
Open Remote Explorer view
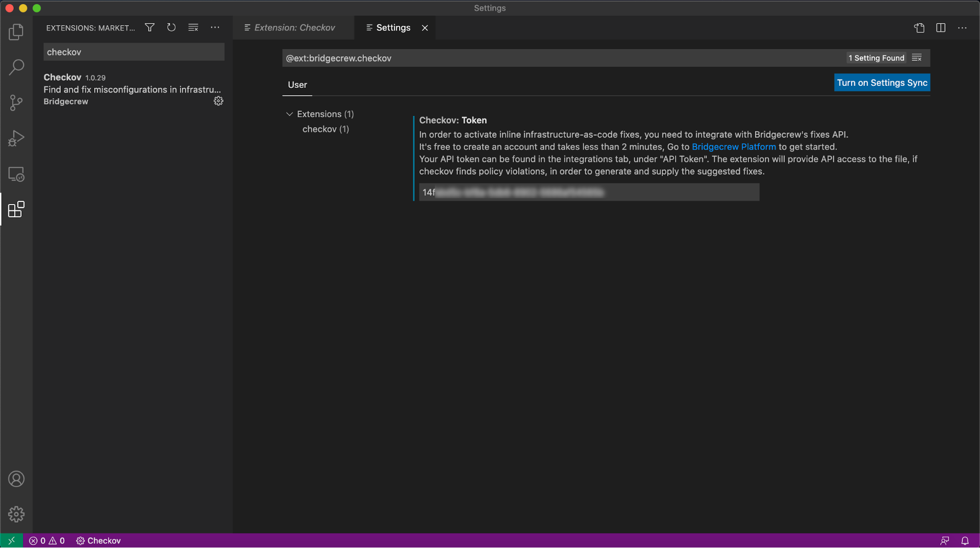point(16,174)
